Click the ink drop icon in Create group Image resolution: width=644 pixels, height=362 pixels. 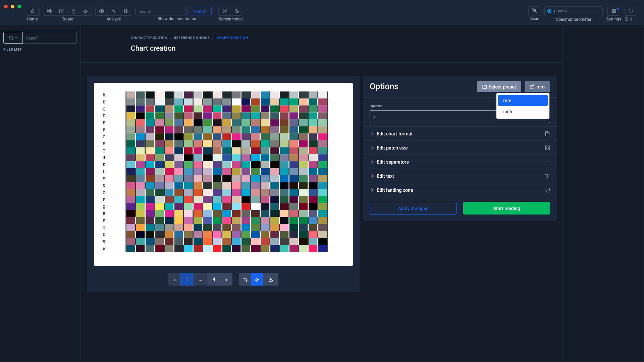pyautogui.click(x=73, y=11)
